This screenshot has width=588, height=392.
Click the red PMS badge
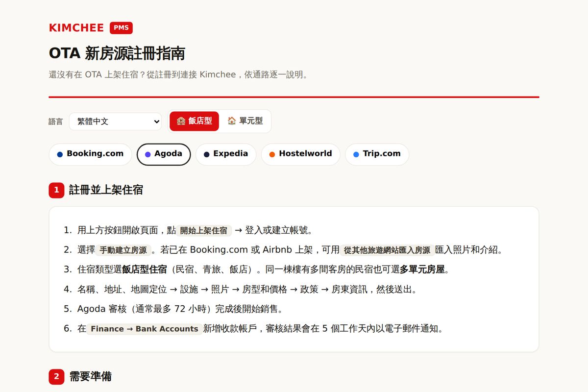tap(121, 28)
